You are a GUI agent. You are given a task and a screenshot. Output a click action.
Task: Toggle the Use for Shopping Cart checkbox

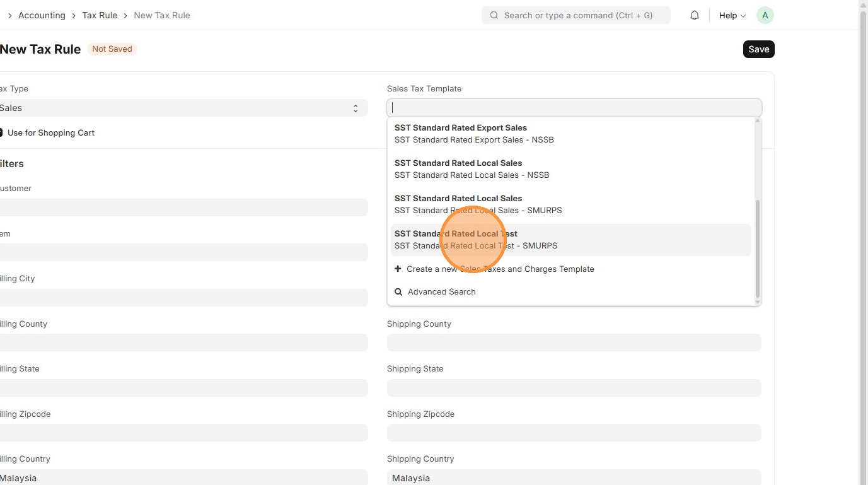(x=1, y=133)
